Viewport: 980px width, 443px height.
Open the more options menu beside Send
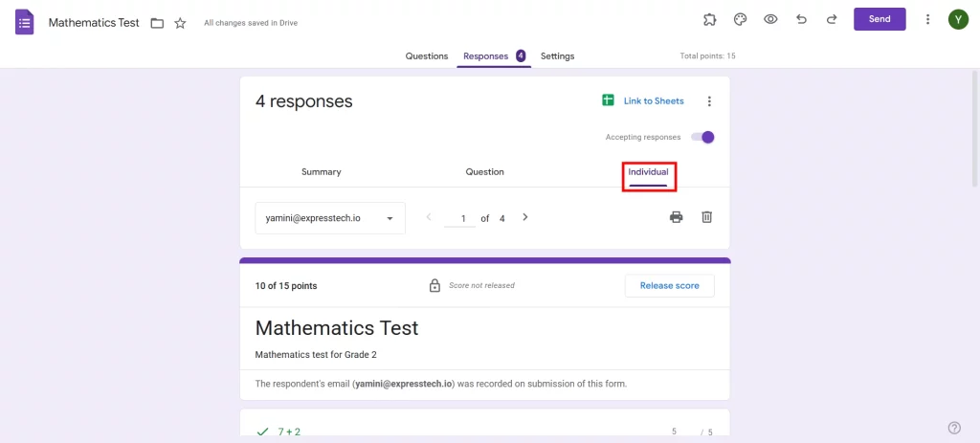coord(927,19)
